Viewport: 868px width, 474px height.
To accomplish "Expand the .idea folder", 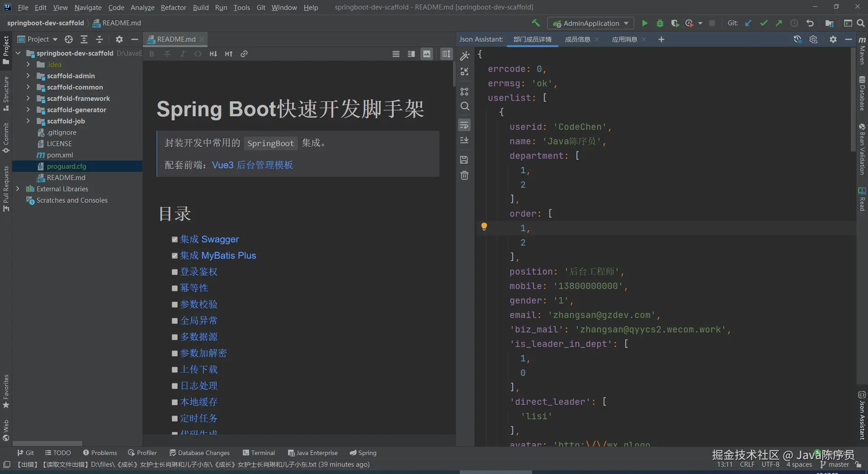I will click(28, 65).
